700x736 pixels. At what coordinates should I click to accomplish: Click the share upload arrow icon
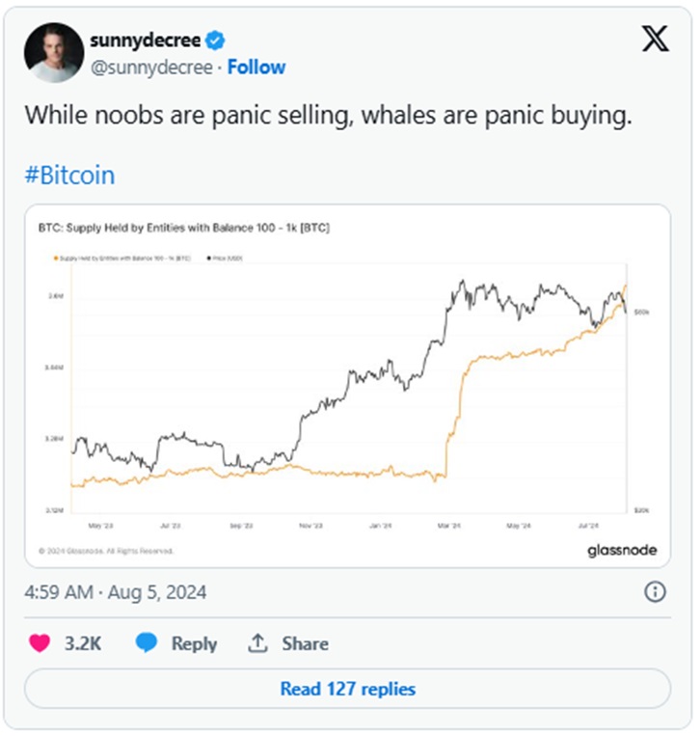coord(257,643)
